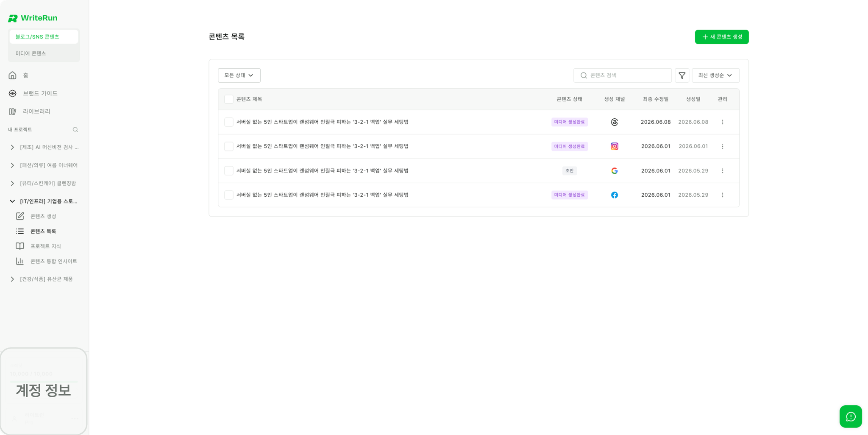
Task: Click the 미디어 생성완료 badge in Threads row
Action: point(569,122)
